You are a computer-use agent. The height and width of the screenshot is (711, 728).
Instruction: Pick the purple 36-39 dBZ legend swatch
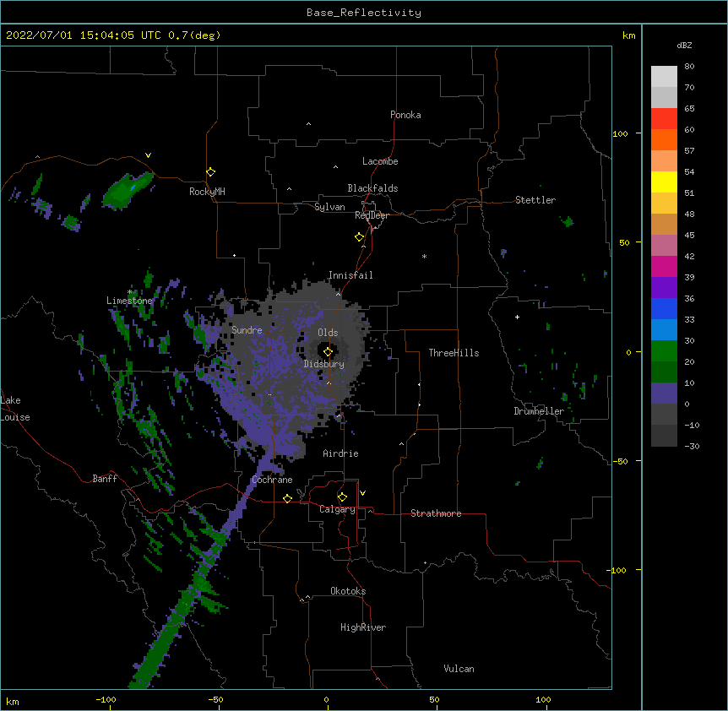664,288
